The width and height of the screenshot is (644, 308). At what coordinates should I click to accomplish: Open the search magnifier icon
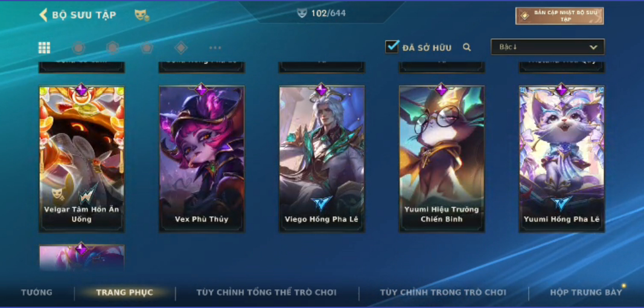467,47
